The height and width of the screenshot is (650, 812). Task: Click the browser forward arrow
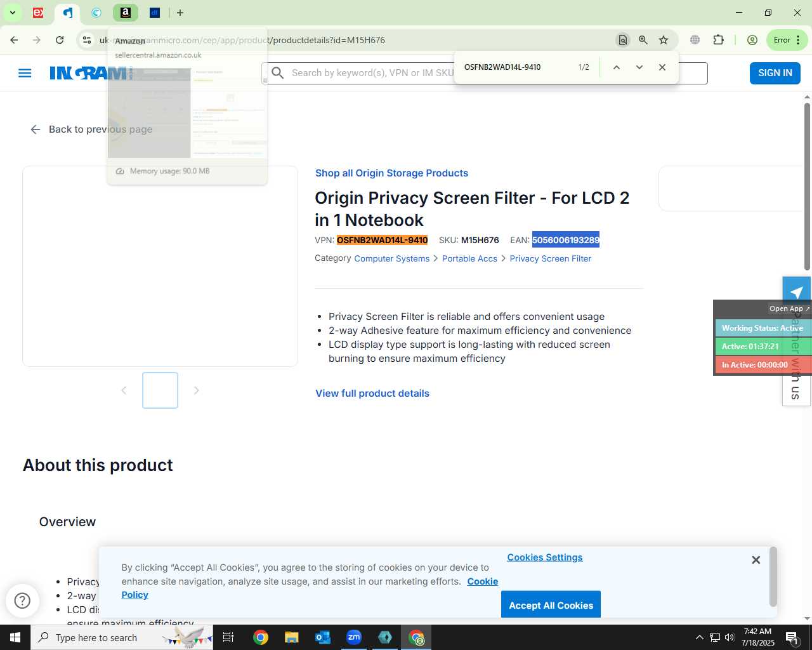[x=37, y=40]
